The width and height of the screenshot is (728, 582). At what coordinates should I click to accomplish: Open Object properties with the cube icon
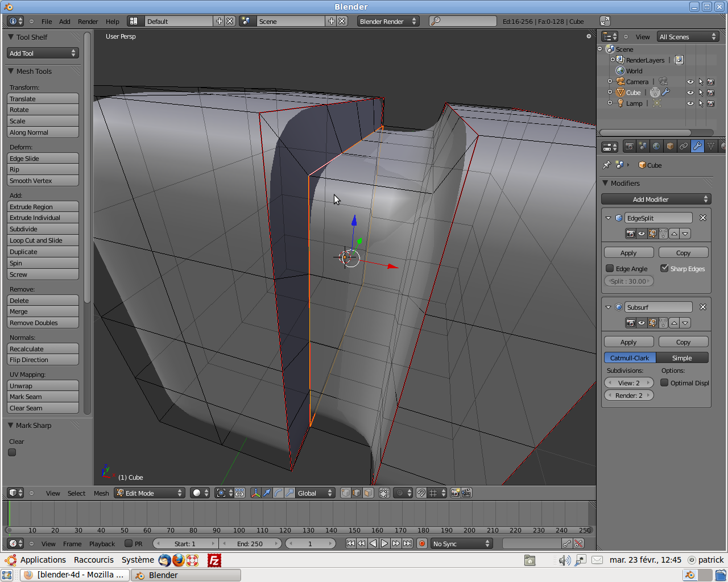point(670,146)
